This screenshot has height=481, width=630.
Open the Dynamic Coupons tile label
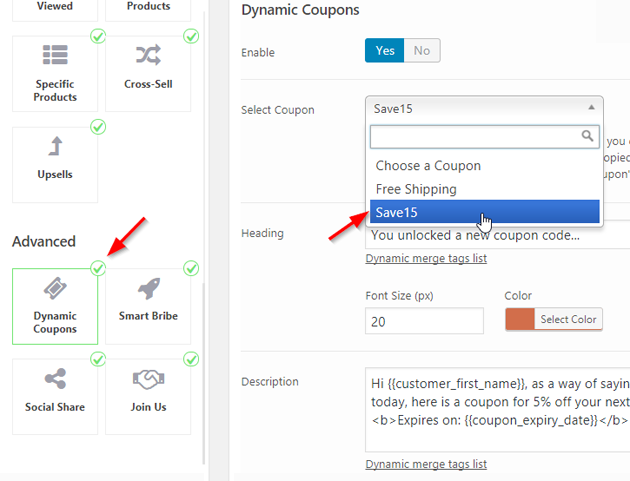[55, 322]
